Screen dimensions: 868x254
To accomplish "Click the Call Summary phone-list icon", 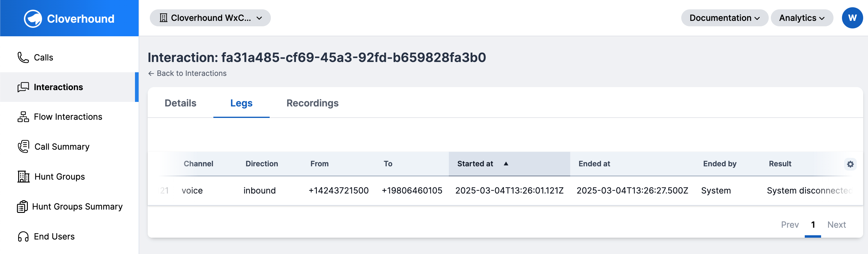I will [x=23, y=147].
